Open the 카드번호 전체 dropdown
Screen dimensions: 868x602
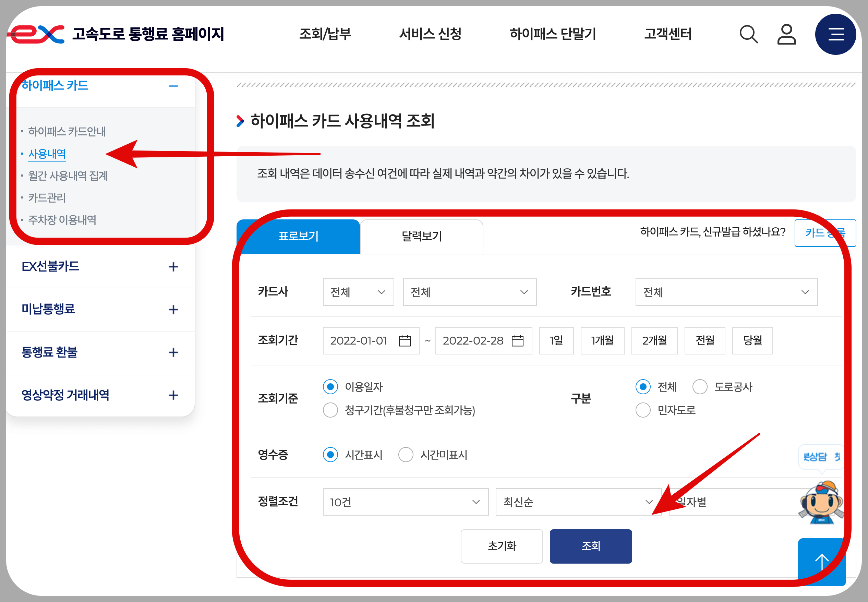tap(727, 292)
